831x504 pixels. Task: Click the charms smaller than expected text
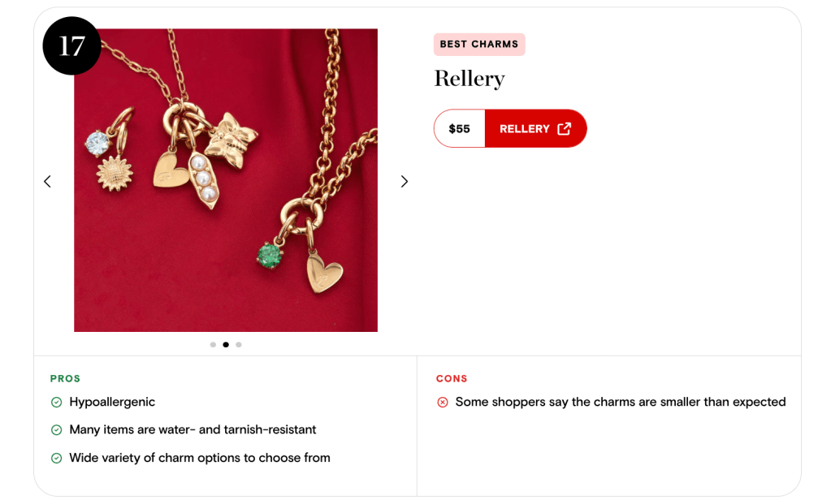tap(621, 403)
